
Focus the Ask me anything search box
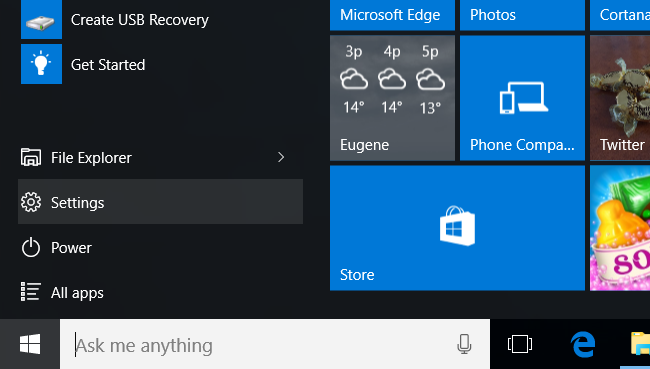275,344
